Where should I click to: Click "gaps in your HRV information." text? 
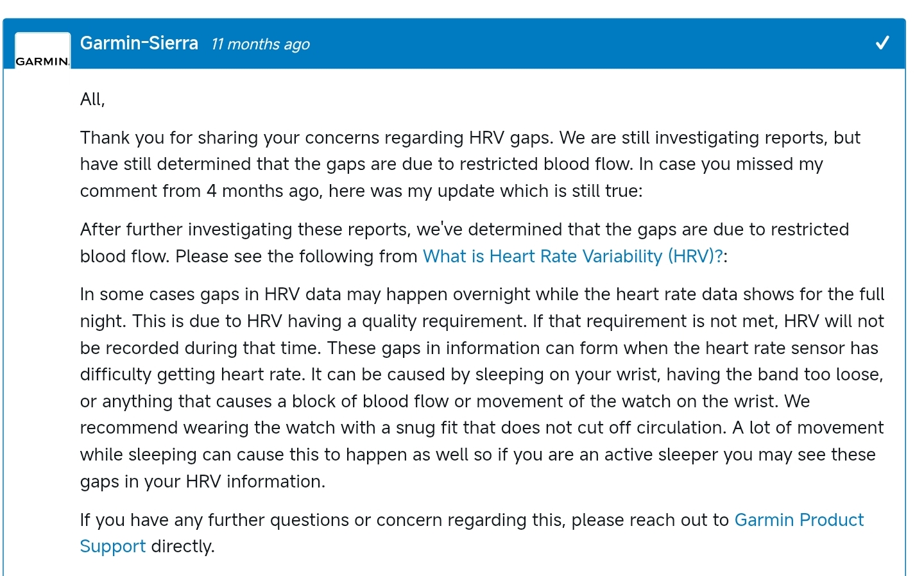point(203,482)
